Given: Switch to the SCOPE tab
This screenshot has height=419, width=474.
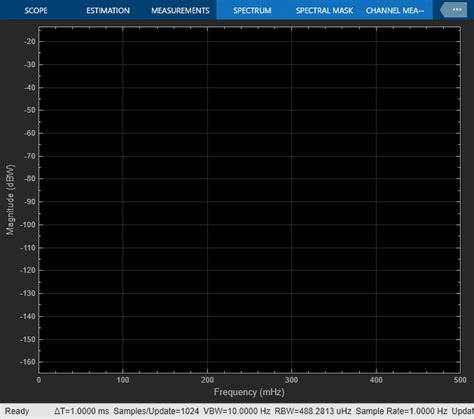Looking at the screenshot, I should [36, 10].
